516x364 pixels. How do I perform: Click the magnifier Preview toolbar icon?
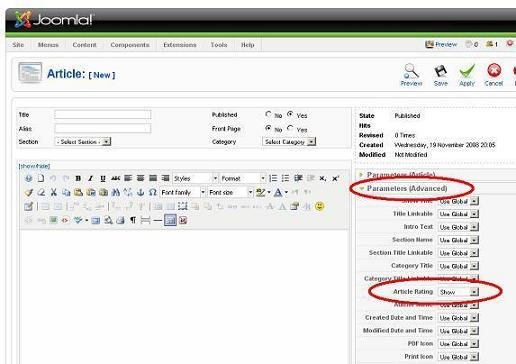(411, 71)
